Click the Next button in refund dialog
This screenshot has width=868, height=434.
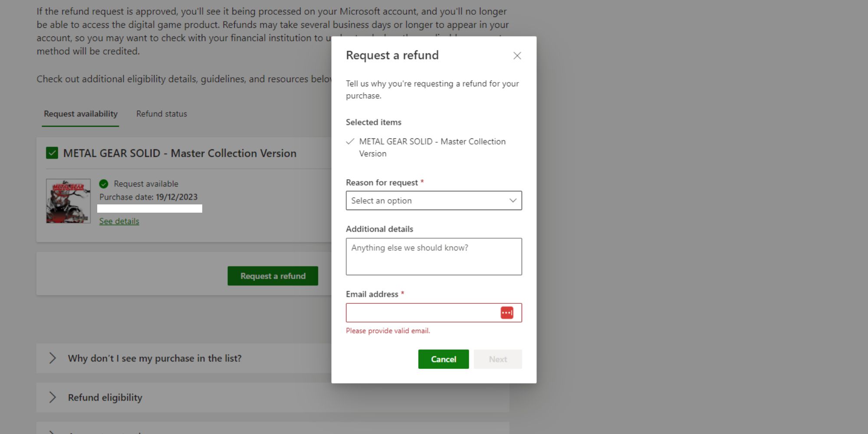click(498, 359)
